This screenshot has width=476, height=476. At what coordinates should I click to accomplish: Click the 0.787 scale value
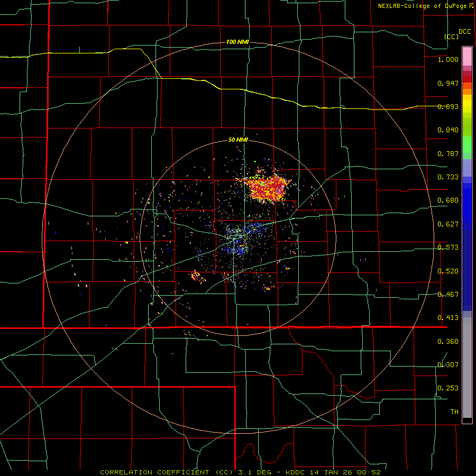(448, 153)
